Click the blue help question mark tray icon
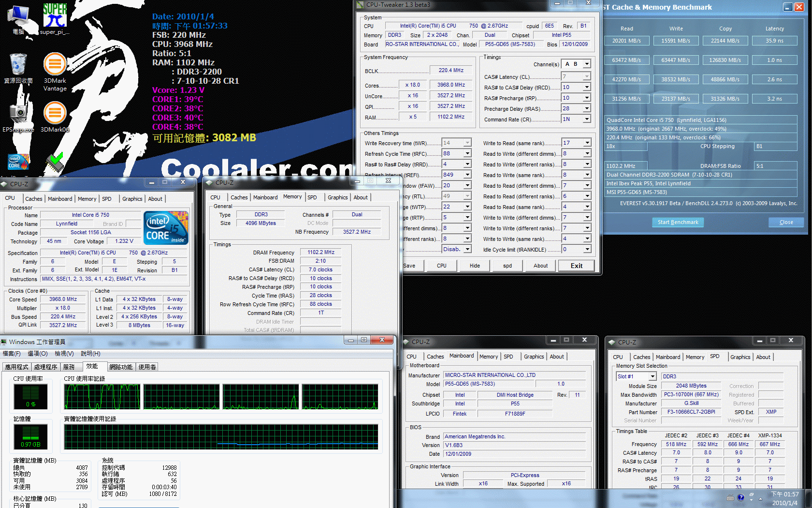 coord(740,498)
